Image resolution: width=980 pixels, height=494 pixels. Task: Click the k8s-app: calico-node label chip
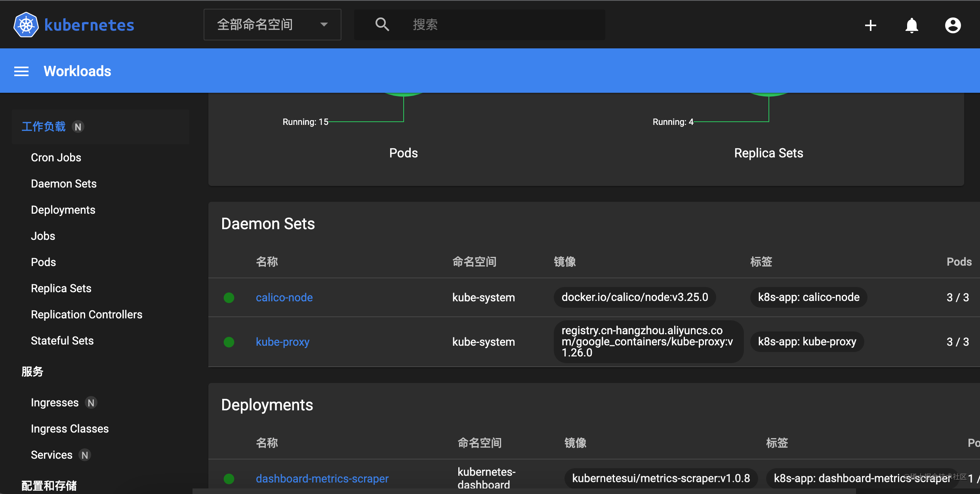tap(808, 297)
